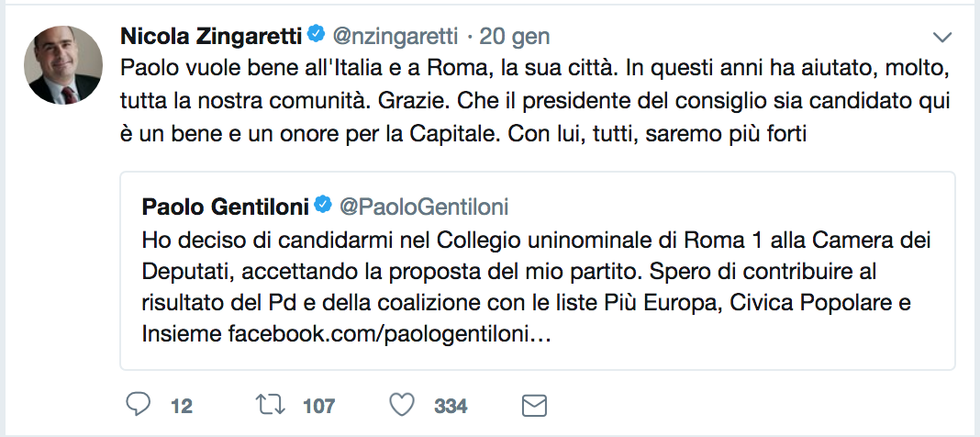
Task: Click Nicola Zingaretti's verified badge
Action: click(x=314, y=36)
